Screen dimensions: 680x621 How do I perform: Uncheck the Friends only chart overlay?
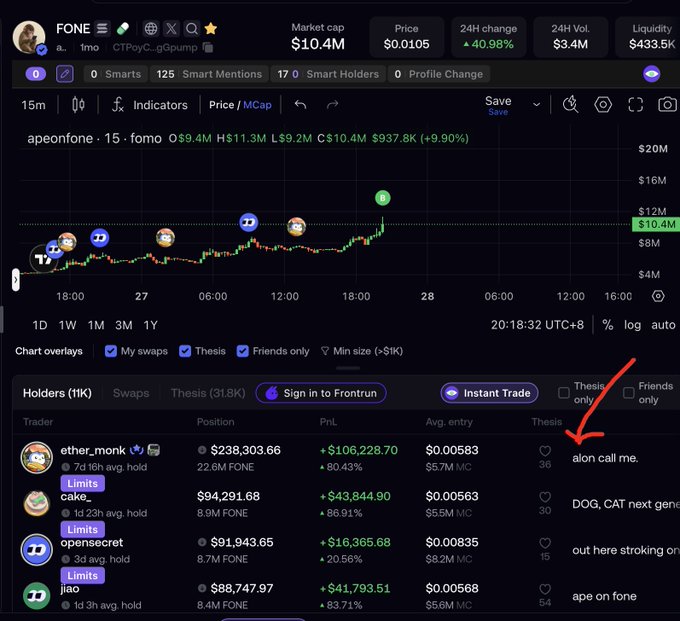point(242,351)
